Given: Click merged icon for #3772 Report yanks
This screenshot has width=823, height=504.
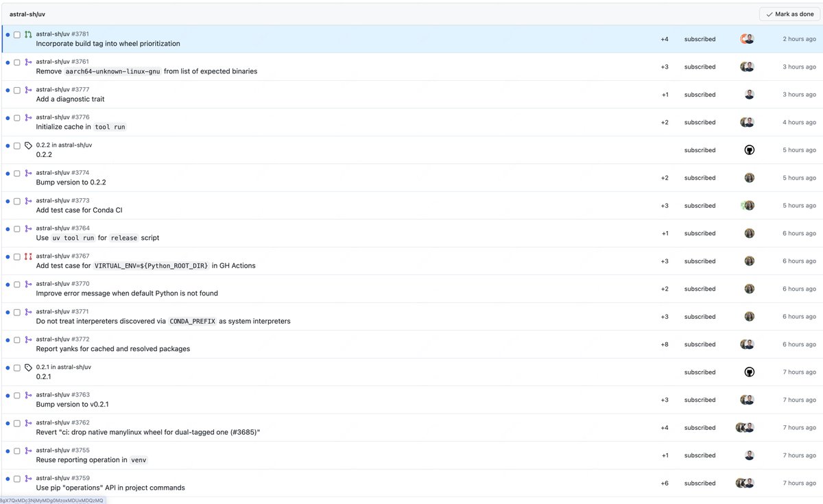Looking at the screenshot, I should [x=28, y=339].
